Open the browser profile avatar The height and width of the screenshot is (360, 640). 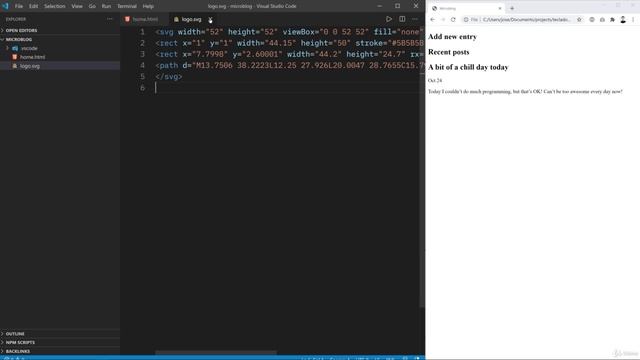pyautogui.click(x=623, y=20)
